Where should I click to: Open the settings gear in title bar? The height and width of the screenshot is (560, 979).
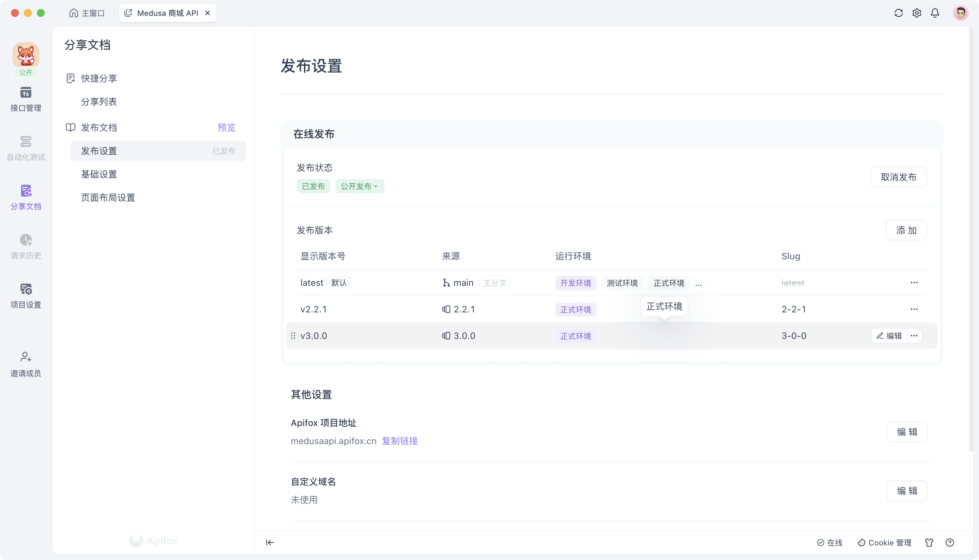[917, 13]
